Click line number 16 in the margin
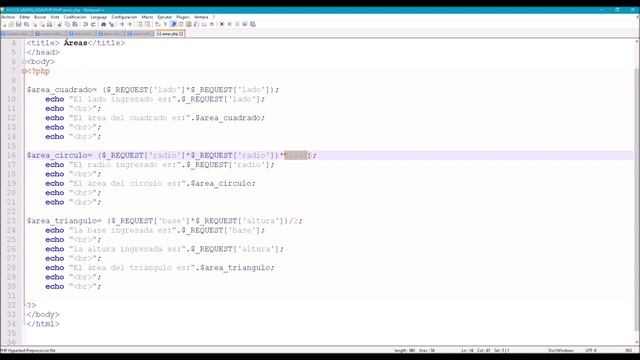Screen dimensions: 640x360 (11, 156)
